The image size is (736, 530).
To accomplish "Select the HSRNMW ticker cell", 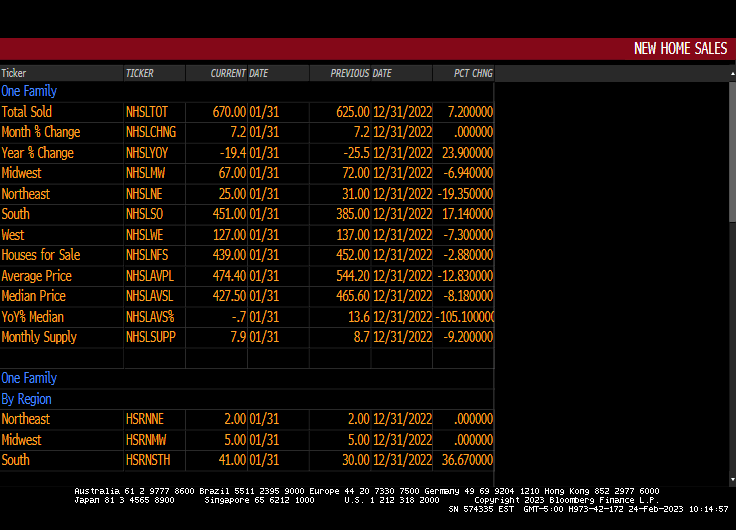I will (x=147, y=440).
